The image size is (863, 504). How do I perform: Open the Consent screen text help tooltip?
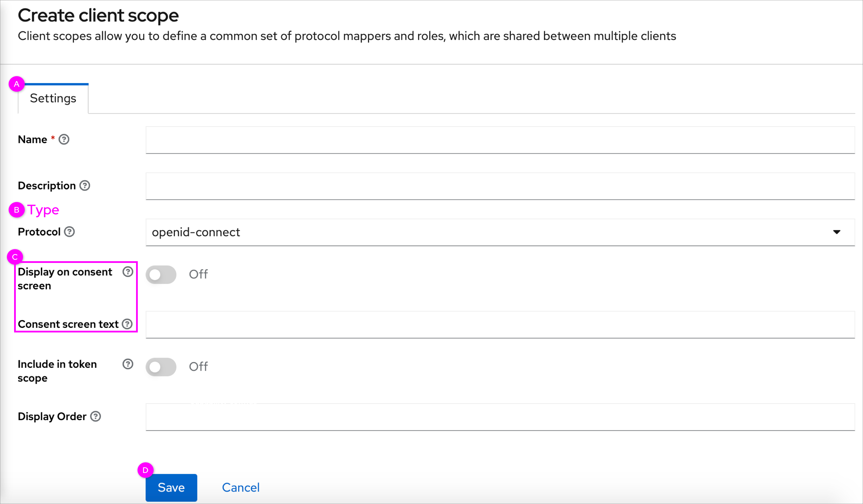127,324
